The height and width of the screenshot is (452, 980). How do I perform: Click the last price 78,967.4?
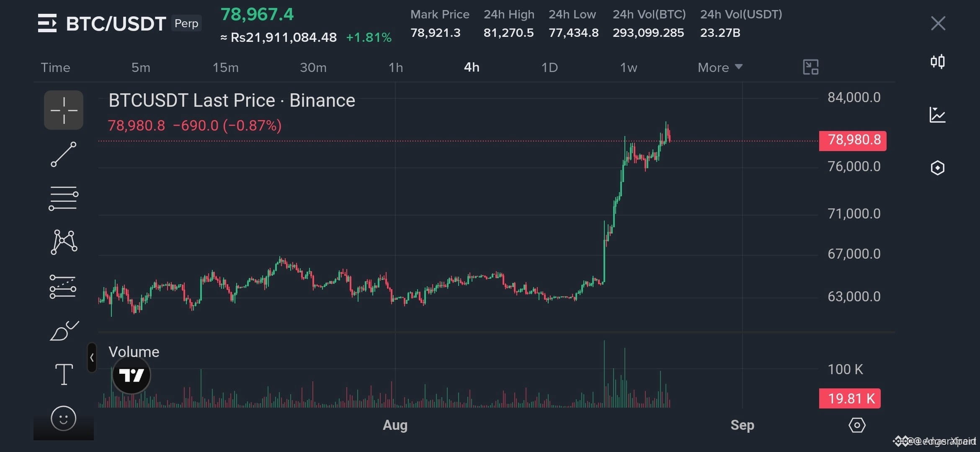pos(257,14)
